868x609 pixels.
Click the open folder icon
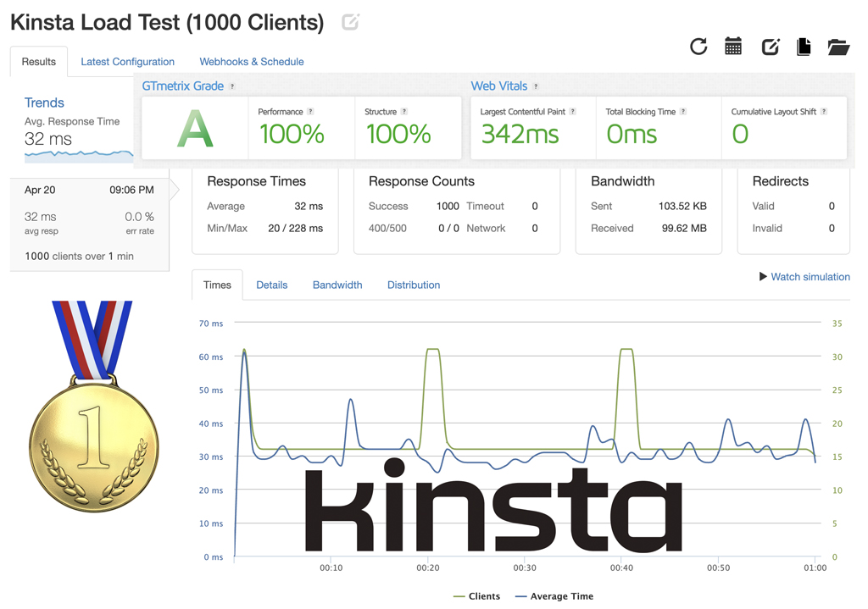pyautogui.click(x=838, y=47)
